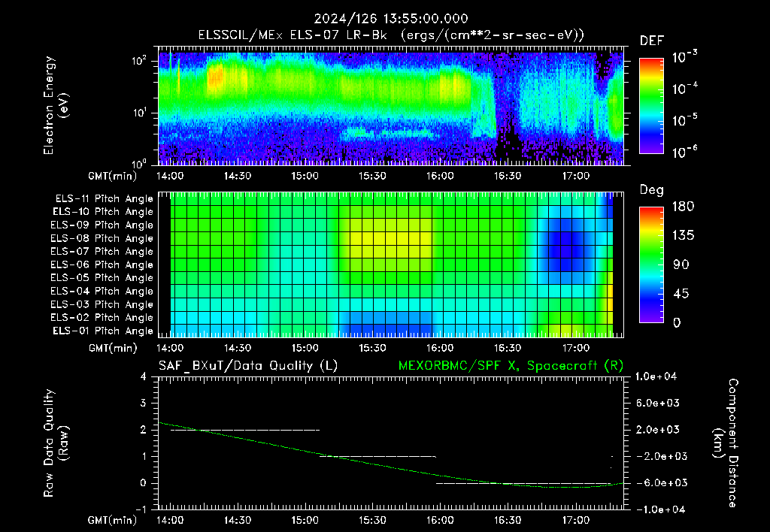
Task: Select the ELS-06 Pitch Angle row label
Action: 102,264
